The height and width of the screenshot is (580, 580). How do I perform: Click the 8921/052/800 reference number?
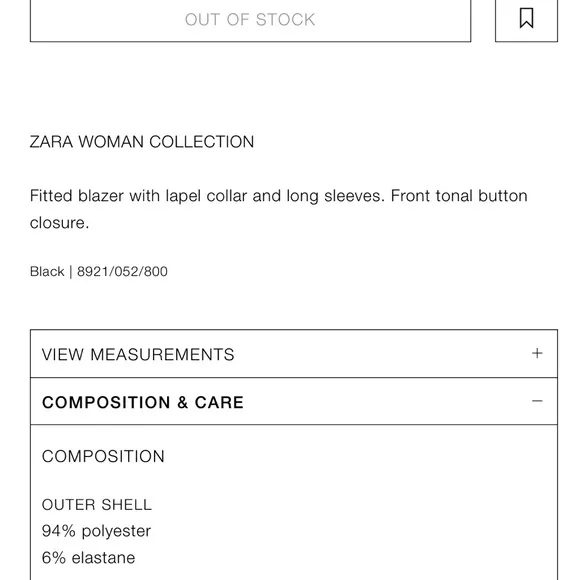[x=122, y=272]
